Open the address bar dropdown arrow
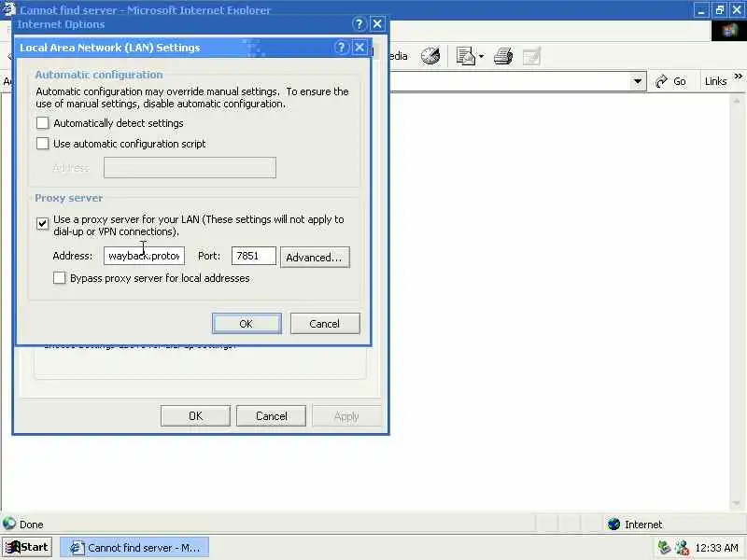Viewport: 747px width, 560px height. [637, 81]
